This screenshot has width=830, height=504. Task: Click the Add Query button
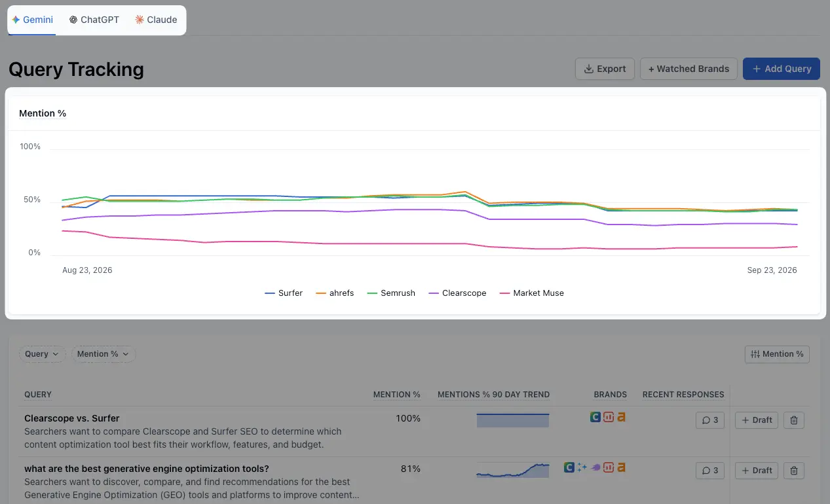coord(782,69)
